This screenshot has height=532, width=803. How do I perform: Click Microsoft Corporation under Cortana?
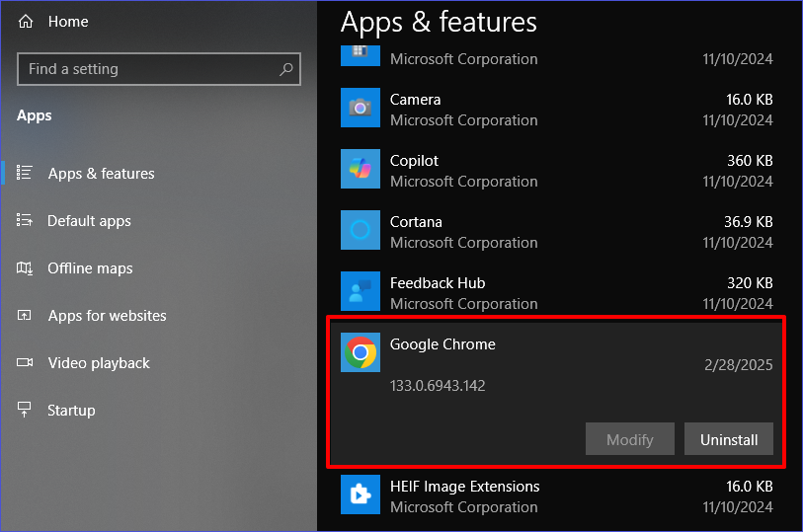tap(464, 243)
